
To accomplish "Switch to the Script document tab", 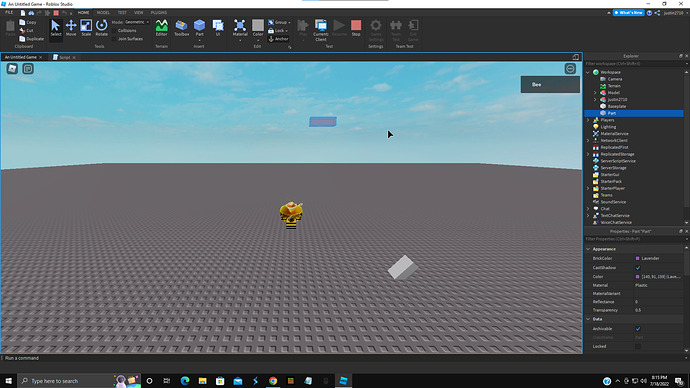I will click(64, 57).
